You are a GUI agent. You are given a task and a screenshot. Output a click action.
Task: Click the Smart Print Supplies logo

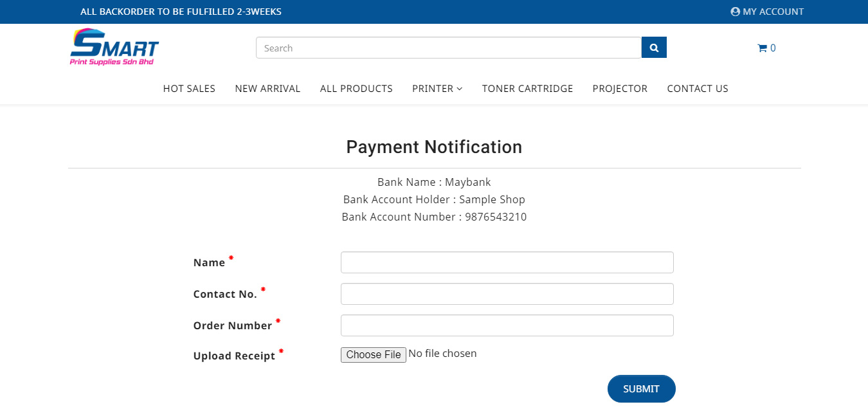[x=114, y=47]
